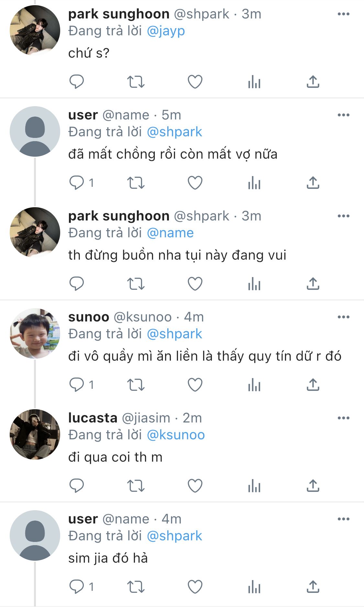Open lucasta's avatar photo
This screenshot has height=607, width=364.
click(35, 434)
